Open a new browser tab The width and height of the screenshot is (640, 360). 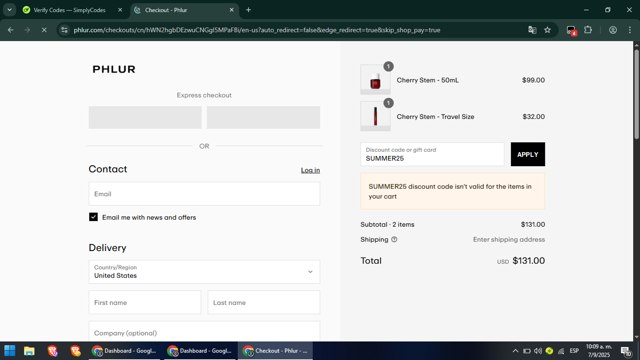248,10
